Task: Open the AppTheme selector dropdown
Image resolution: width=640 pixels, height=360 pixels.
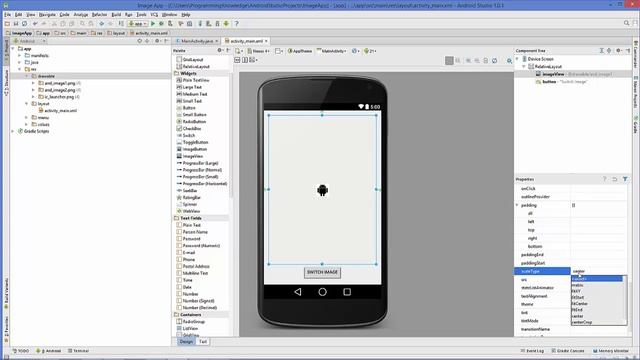Action: pos(300,51)
